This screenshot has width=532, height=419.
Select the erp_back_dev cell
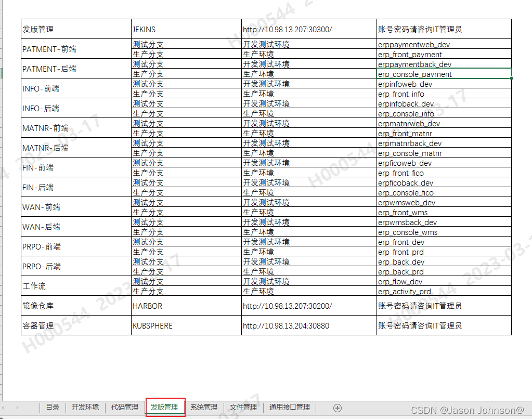(x=444, y=261)
